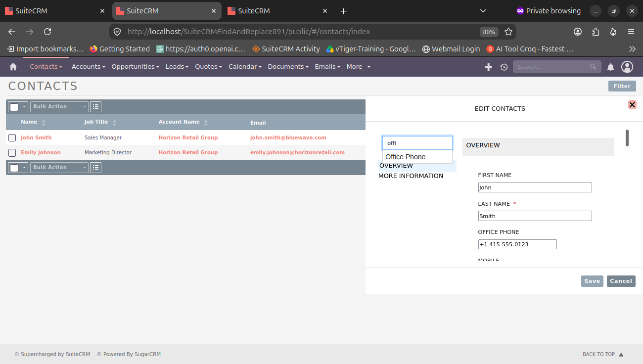Select MORE INFORMATION section in edit panel

coord(411,176)
